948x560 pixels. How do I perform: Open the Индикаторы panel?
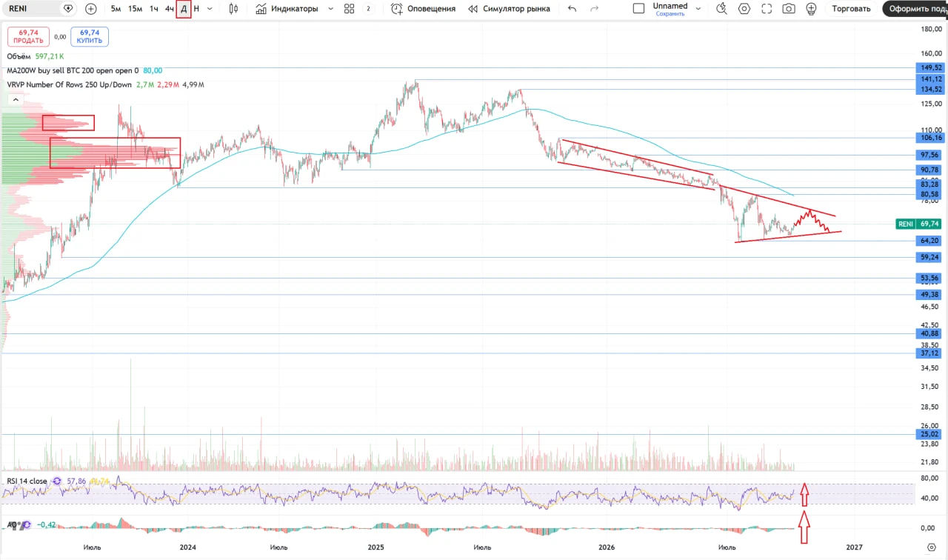(x=287, y=9)
